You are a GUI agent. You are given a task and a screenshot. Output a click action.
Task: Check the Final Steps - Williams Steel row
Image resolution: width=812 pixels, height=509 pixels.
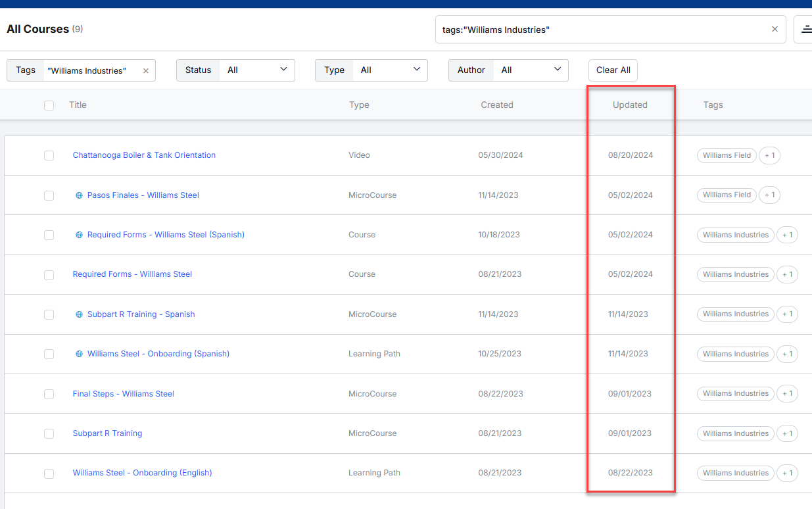pyautogui.click(x=49, y=395)
